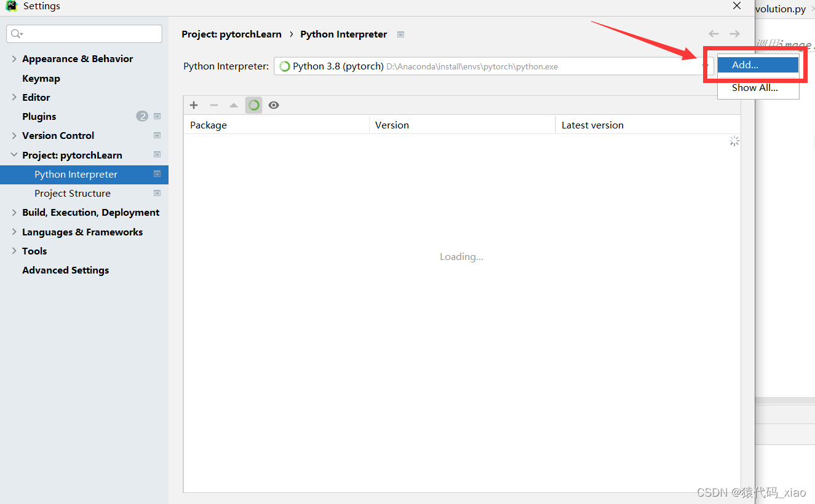The height and width of the screenshot is (504, 815).
Task: Click the install package plus icon
Action: [194, 105]
